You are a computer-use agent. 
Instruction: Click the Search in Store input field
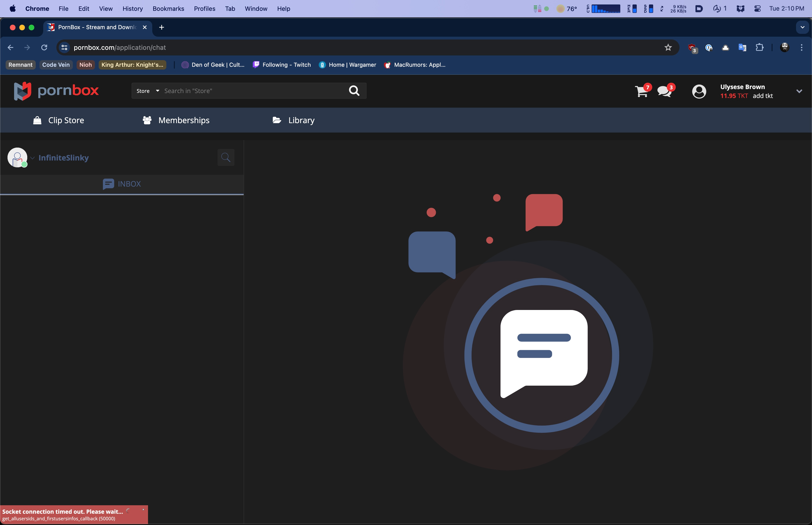click(252, 91)
